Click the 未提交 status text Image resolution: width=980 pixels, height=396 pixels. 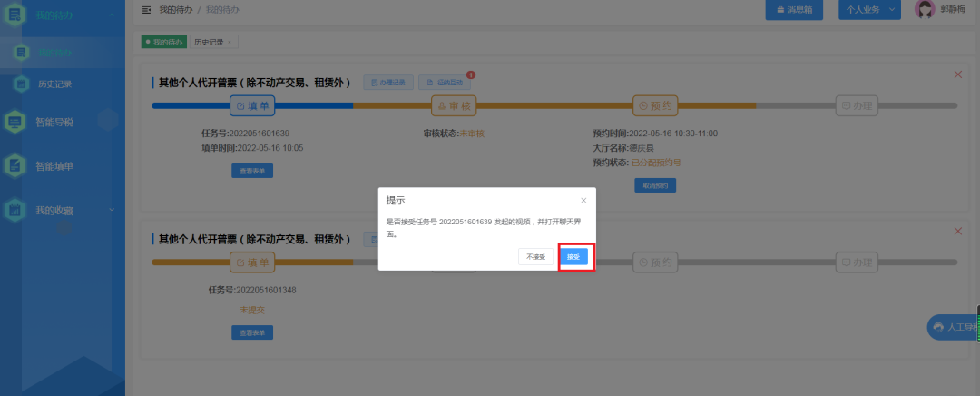tap(252, 310)
